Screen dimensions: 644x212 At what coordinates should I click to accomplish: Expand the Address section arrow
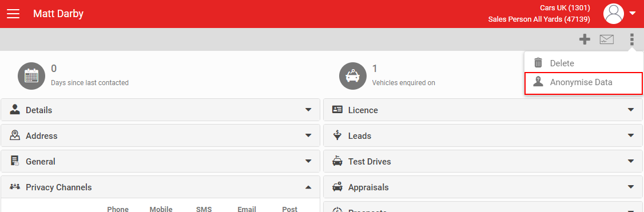[308, 135]
